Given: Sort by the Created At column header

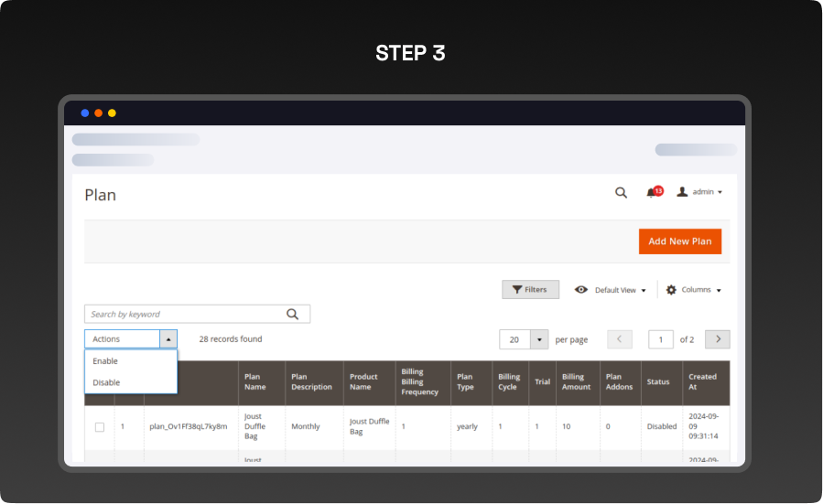Looking at the screenshot, I should click(x=703, y=381).
